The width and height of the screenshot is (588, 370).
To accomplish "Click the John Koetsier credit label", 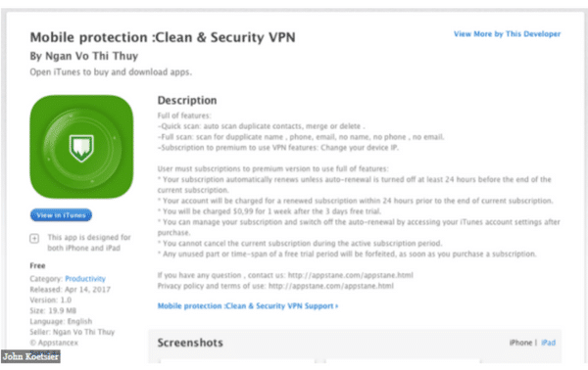I will tap(30, 356).
